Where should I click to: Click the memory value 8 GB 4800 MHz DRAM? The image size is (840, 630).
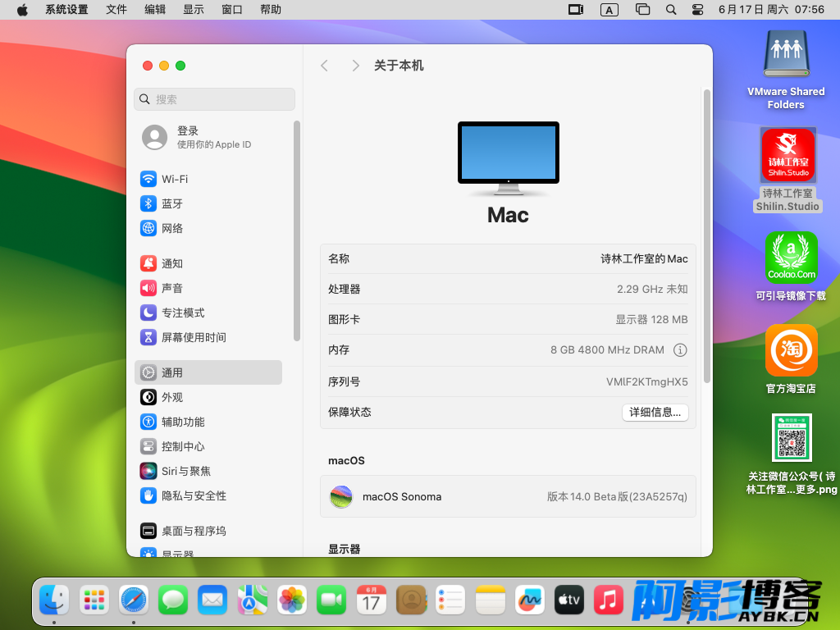pyautogui.click(x=607, y=349)
